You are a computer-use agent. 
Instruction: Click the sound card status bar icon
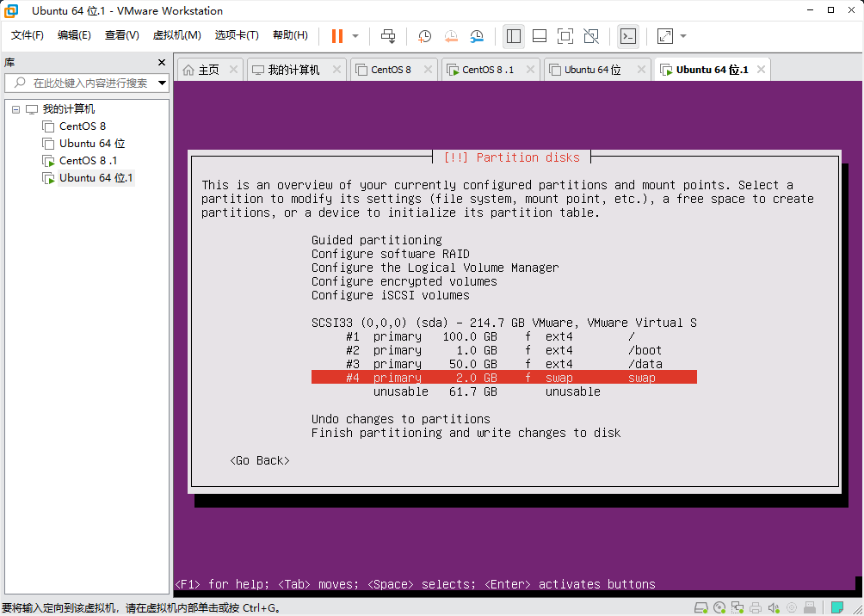775,608
